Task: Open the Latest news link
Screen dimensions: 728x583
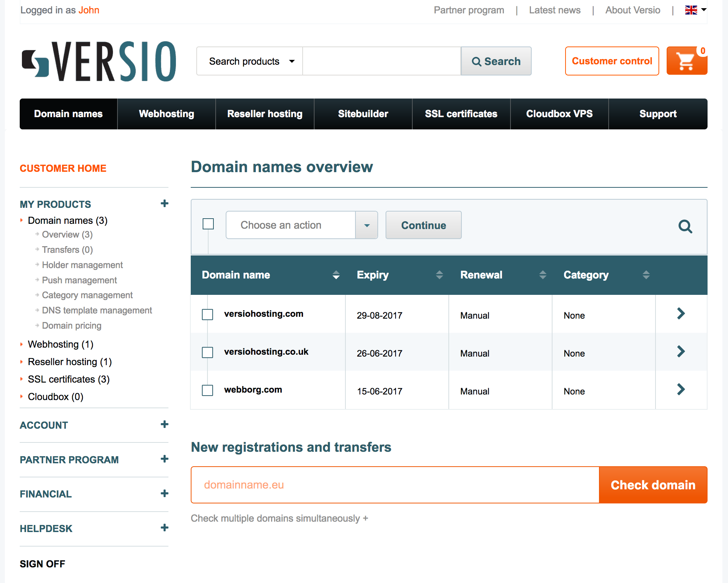Action: click(555, 10)
